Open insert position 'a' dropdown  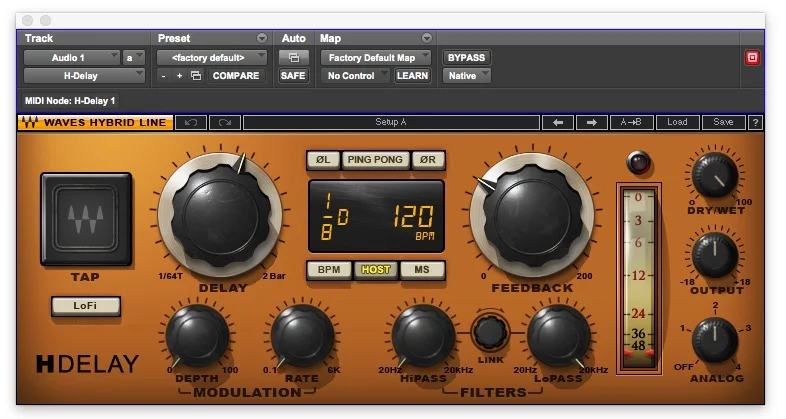134,58
